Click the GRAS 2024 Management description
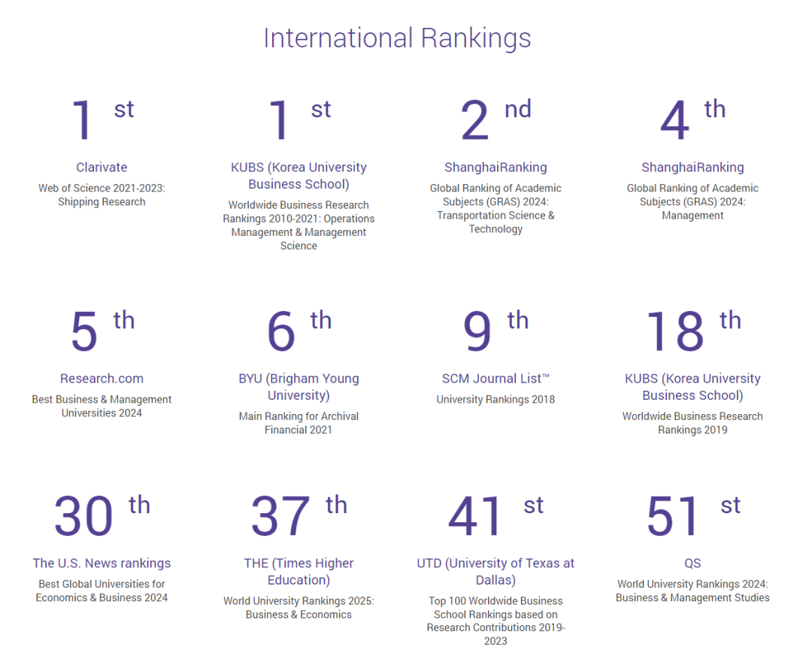The image size is (812, 659). point(692,202)
